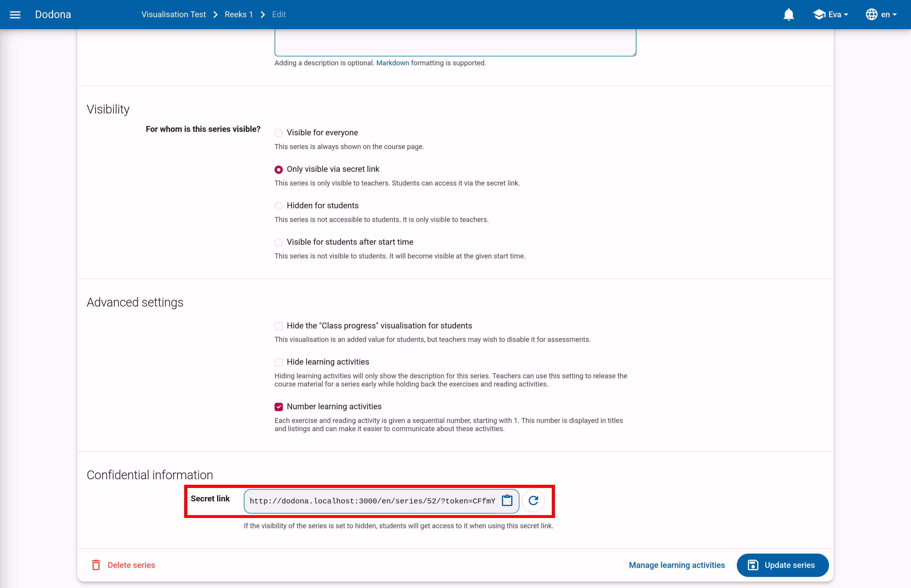Screen dimensions: 911x588
Task: Click the secret link URL field
Action: coord(372,501)
